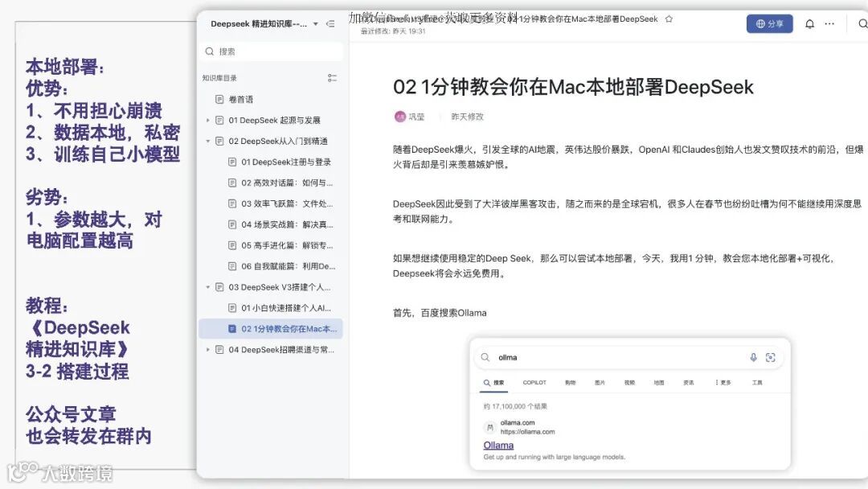Click the blue 分享 share button
The width and height of the screenshot is (868, 489).
coord(769,24)
